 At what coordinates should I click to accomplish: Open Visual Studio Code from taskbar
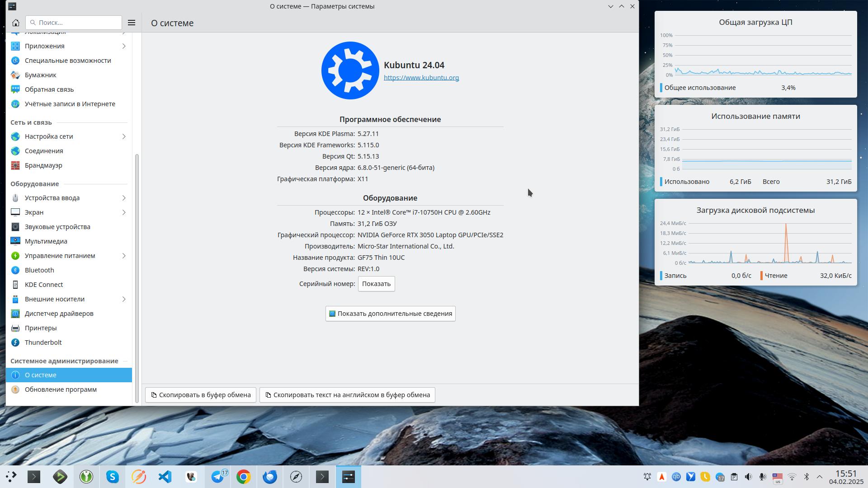[165, 477]
